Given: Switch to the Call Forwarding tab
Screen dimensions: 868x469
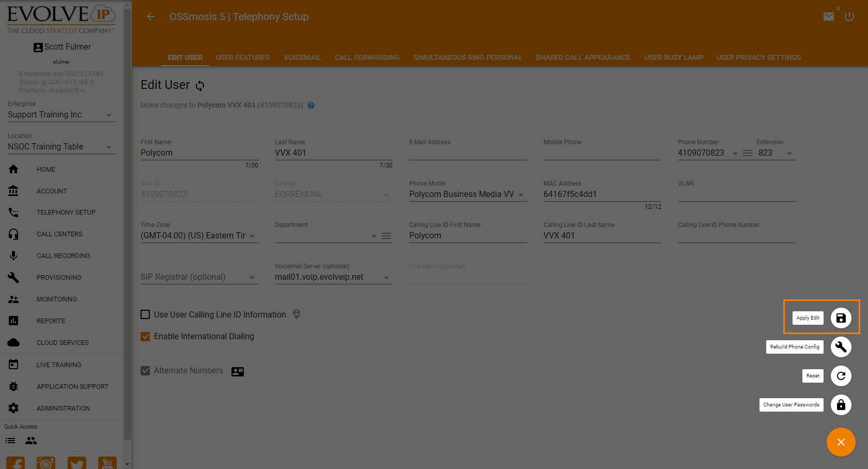Looking at the screenshot, I should tap(367, 57).
